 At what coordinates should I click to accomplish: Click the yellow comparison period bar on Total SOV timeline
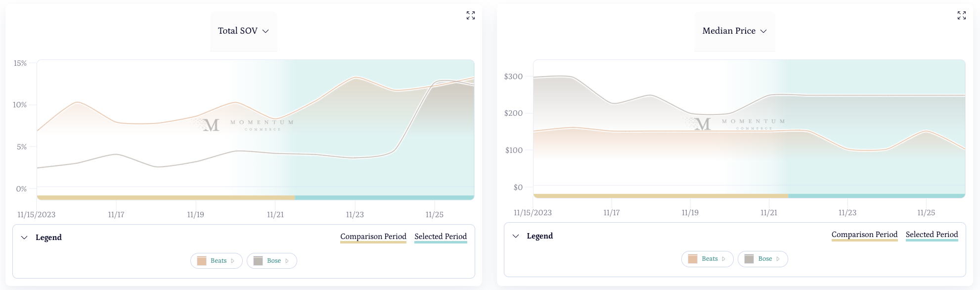coord(166,197)
